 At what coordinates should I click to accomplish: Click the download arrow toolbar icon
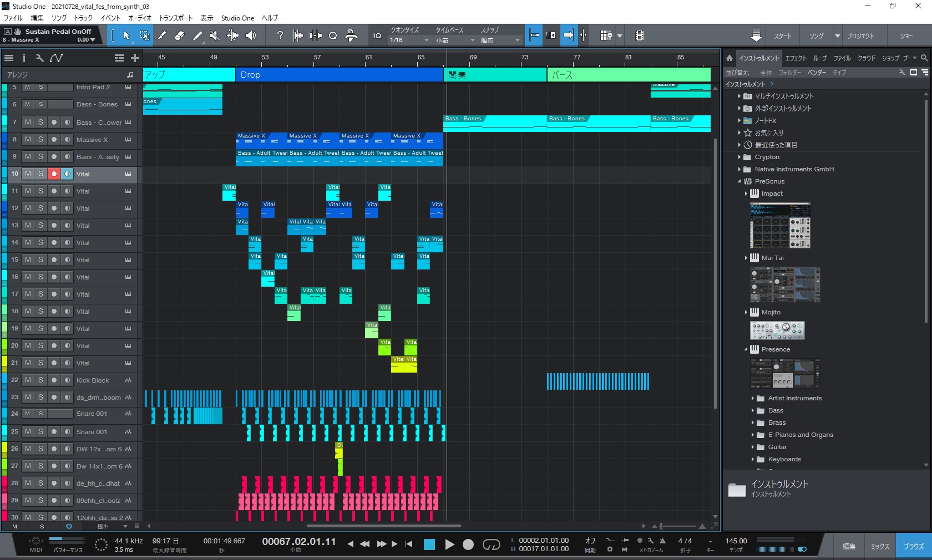coord(756,35)
